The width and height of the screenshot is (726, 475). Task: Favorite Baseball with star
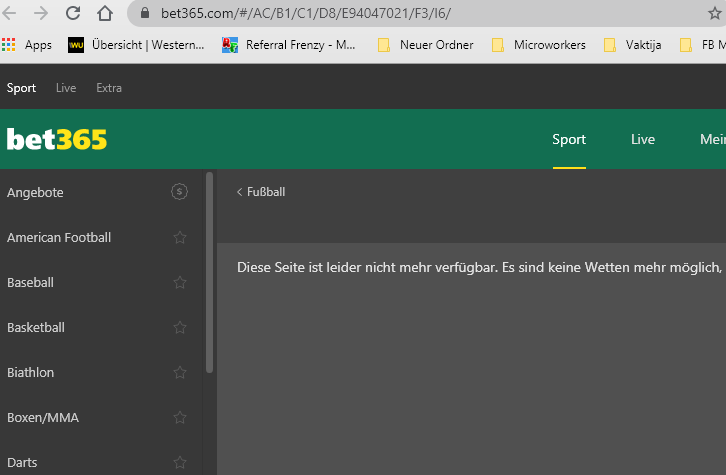180,282
